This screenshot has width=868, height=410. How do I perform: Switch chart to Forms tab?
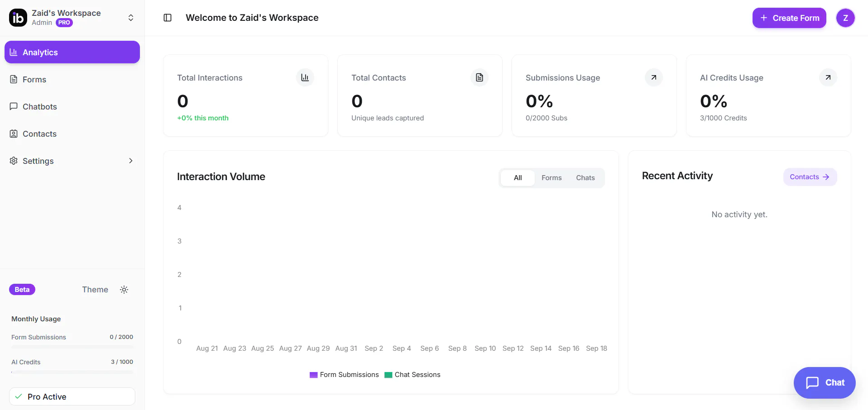[551, 178]
